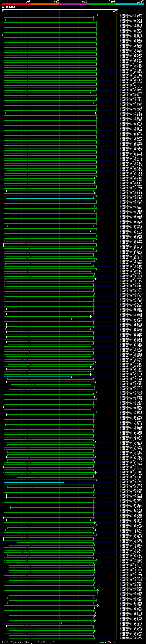The image size is (146, 644).
Task: Click the cyan alignment bar for A4RRB5
Action: 51,113
